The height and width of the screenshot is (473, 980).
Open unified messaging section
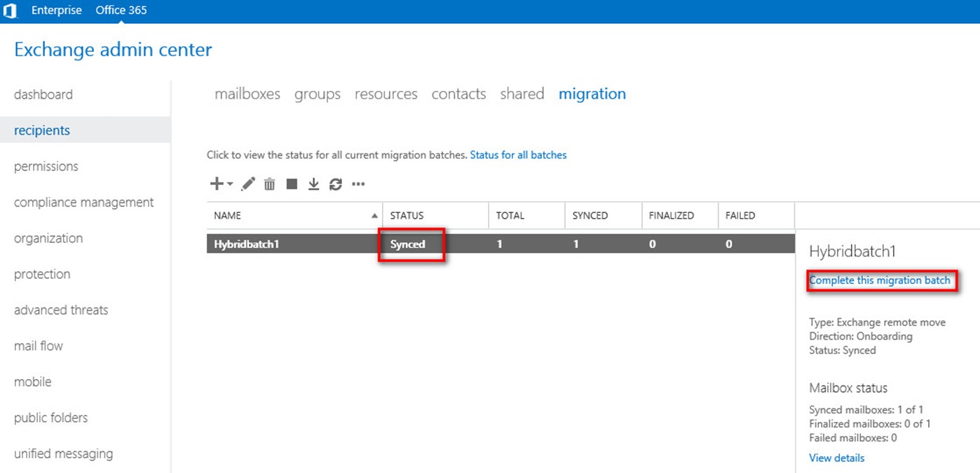coord(64,454)
